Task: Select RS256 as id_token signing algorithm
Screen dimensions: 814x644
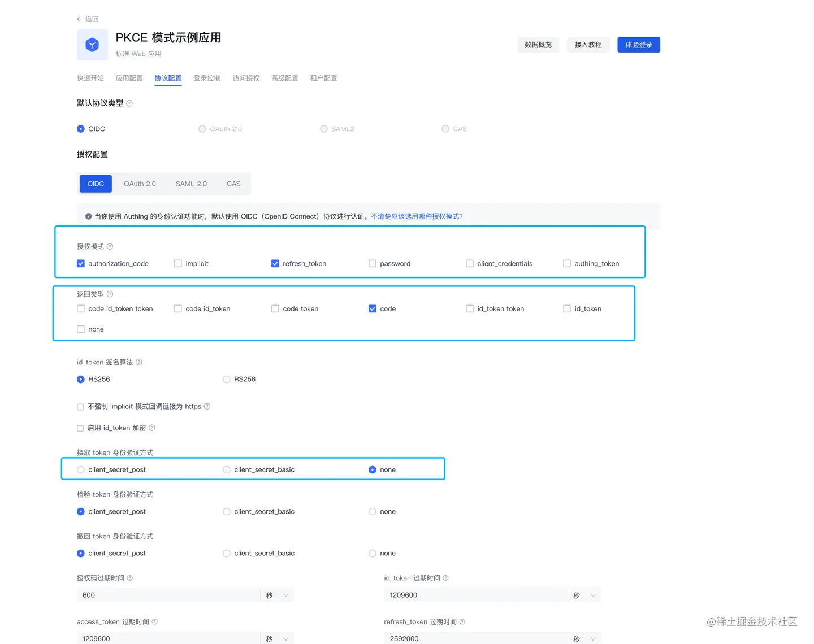Action: [226, 379]
